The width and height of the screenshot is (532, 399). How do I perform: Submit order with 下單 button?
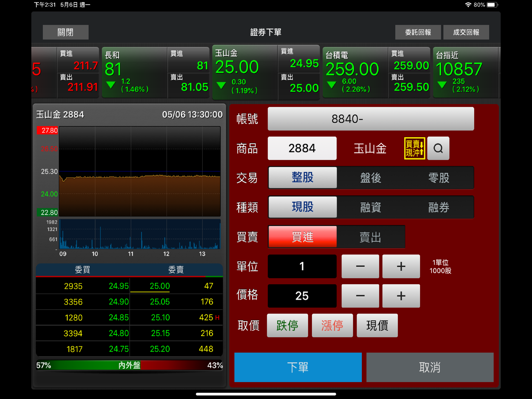pyautogui.click(x=298, y=367)
